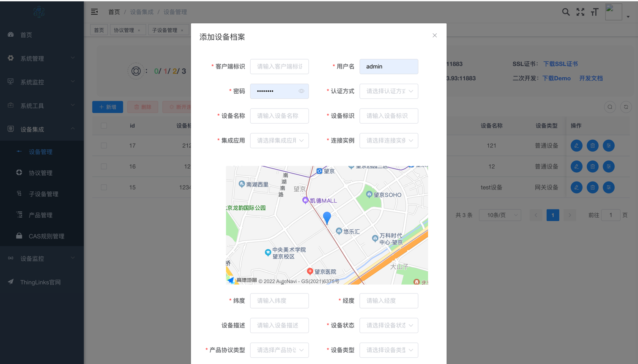
Task: Open the parameter settings icon for device 12
Action: coord(608,166)
